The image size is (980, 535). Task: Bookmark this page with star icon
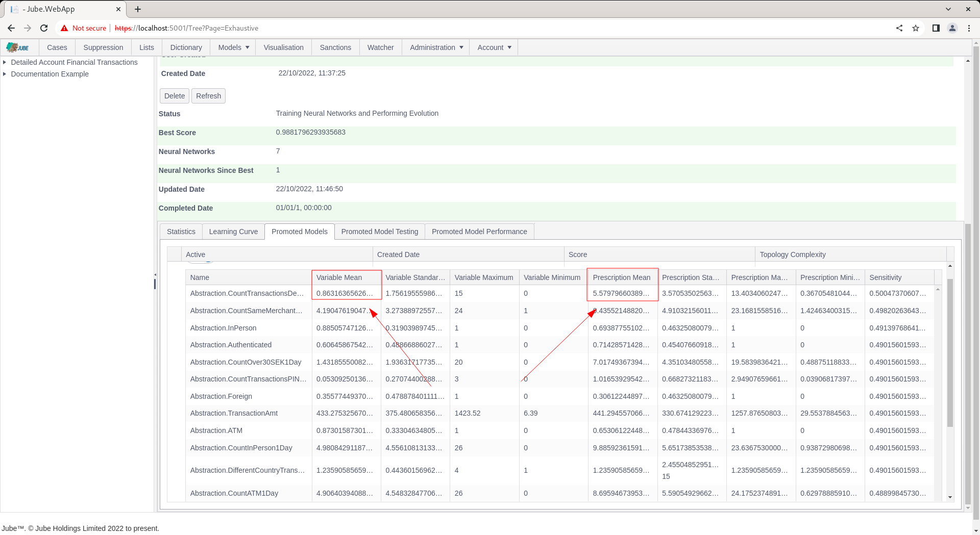916,28
